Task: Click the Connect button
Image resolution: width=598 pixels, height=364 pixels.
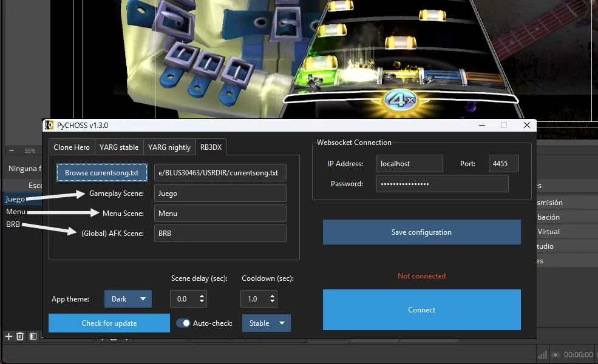Action: pyautogui.click(x=422, y=310)
